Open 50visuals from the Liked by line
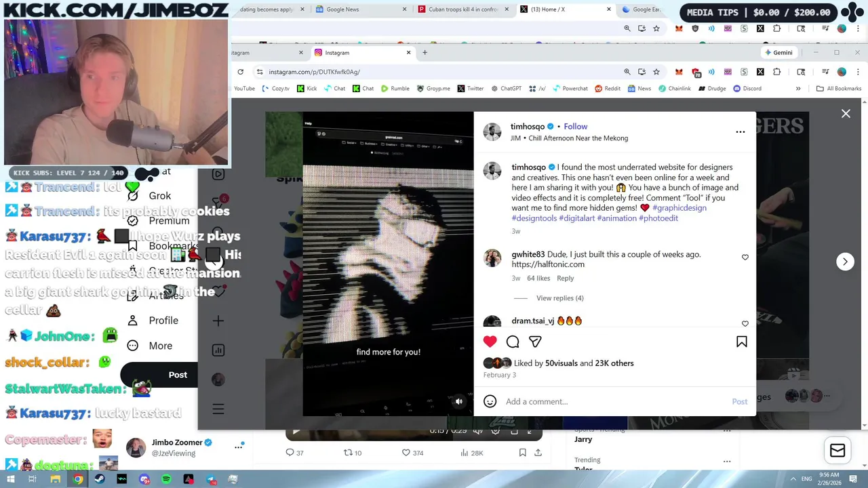868x488 pixels. click(x=561, y=363)
